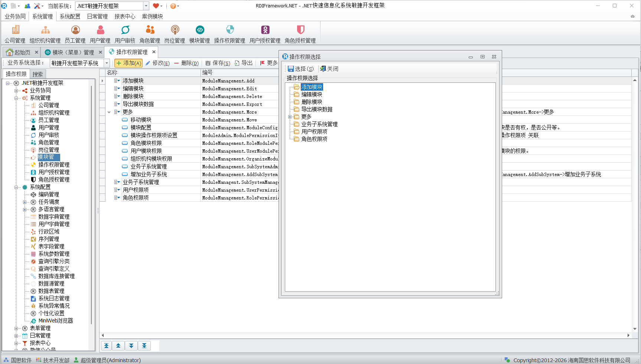Switch to the 报表中心 menu tab
Viewport: 641px width, 364px height.
[x=125, y=16]
